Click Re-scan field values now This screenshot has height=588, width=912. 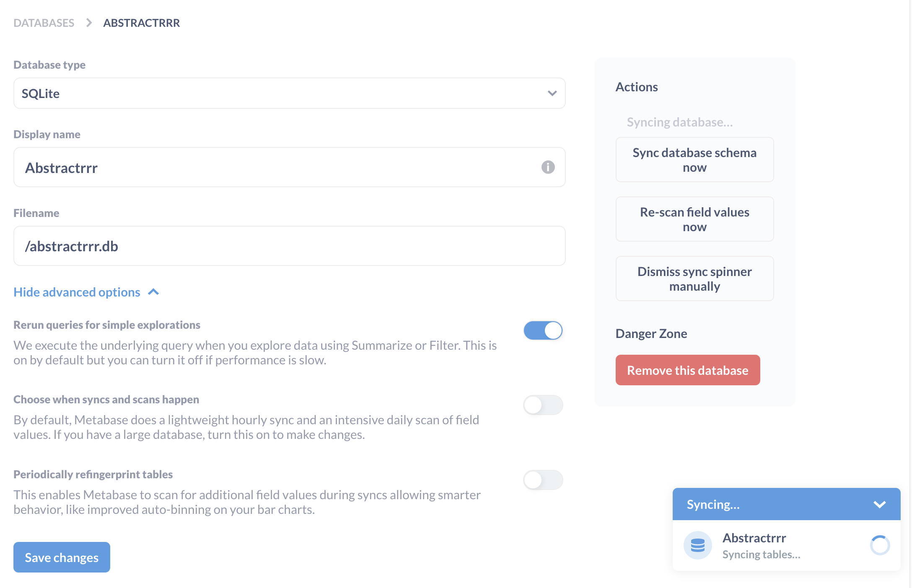694,219
